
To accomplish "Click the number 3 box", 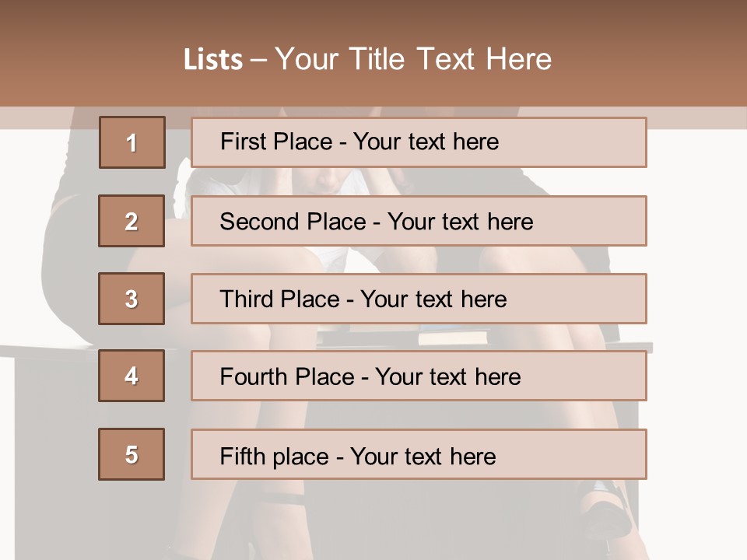I will 132,299.
